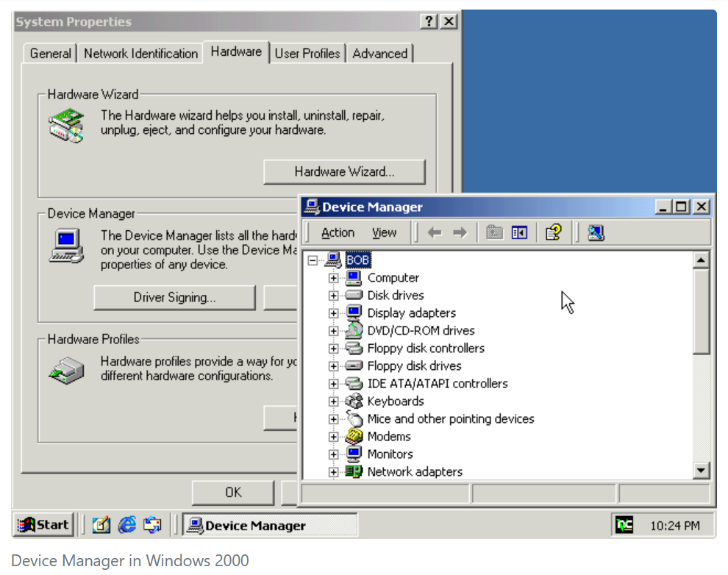Expand the Computer node
The height and width of the screenshot is (575, 728).
click(333, 278)
